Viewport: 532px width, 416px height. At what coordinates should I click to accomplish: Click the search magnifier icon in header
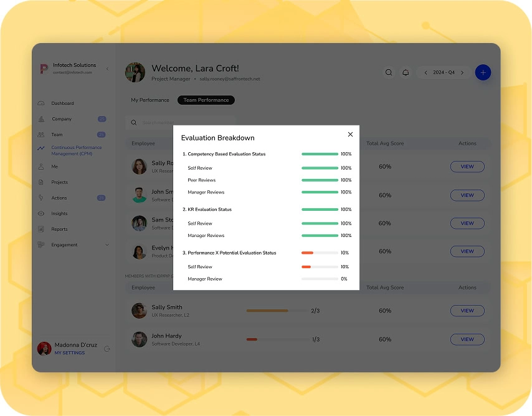[x=389, y=72]
